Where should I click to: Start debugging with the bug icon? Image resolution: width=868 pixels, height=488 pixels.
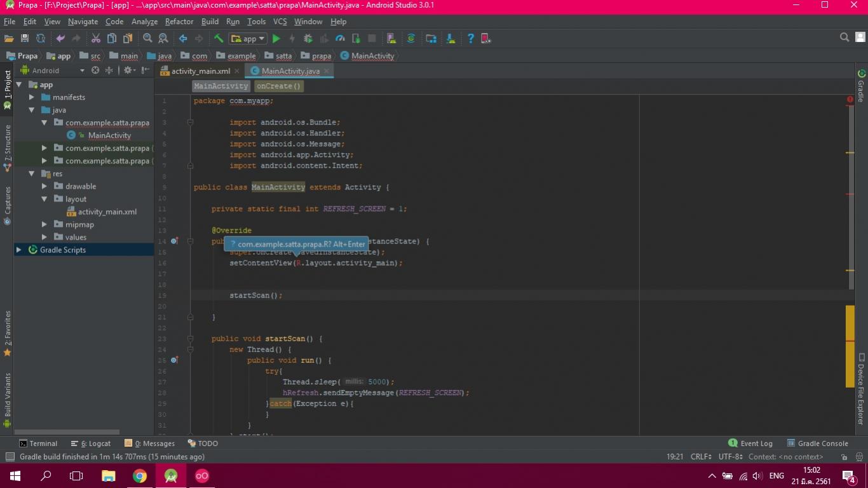pos(308,39)
